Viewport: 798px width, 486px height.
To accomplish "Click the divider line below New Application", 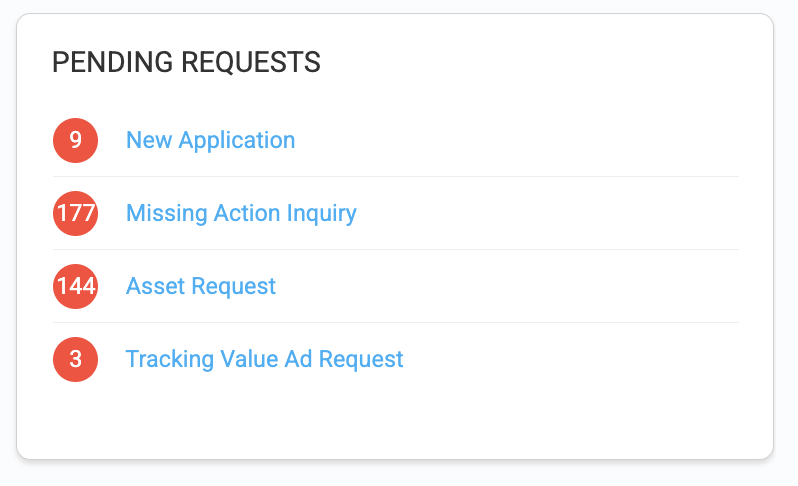I will coord(400,177).
